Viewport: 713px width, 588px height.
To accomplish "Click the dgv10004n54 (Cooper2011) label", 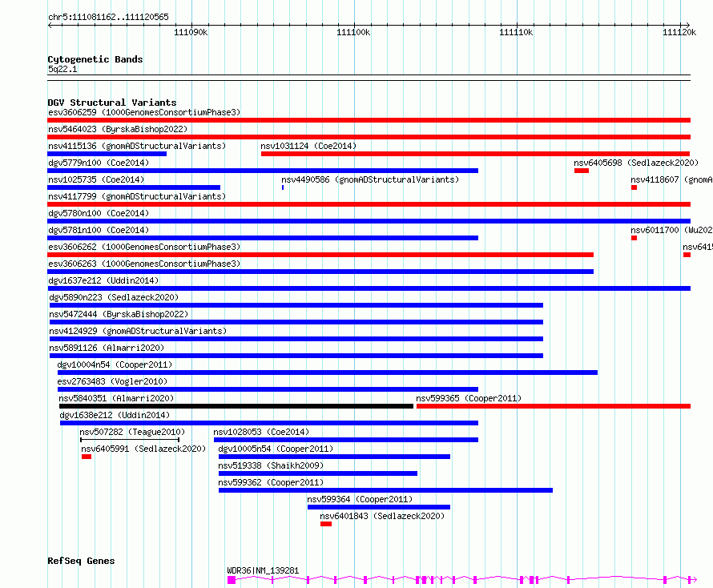I will [x=115, y=364].
